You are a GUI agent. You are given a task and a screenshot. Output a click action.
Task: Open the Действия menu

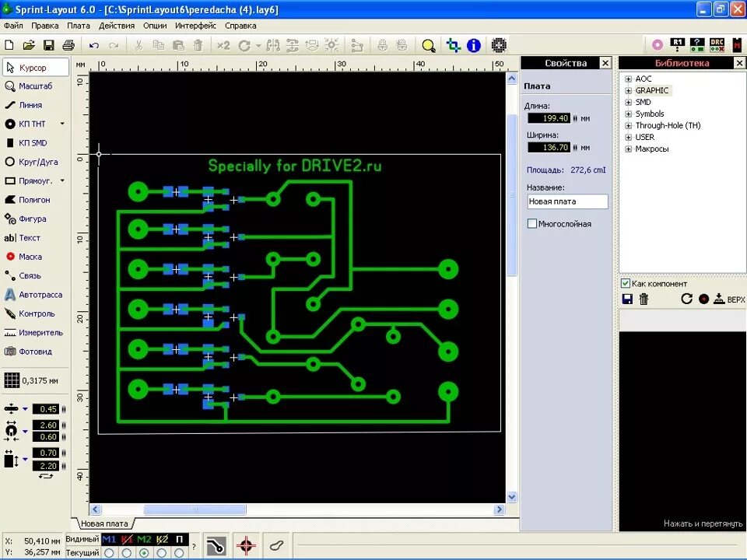click(x=116, y=26)
